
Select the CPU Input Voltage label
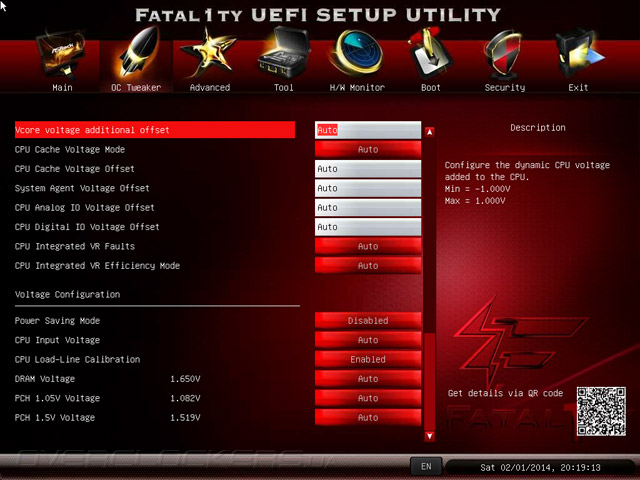click(57, 340)
